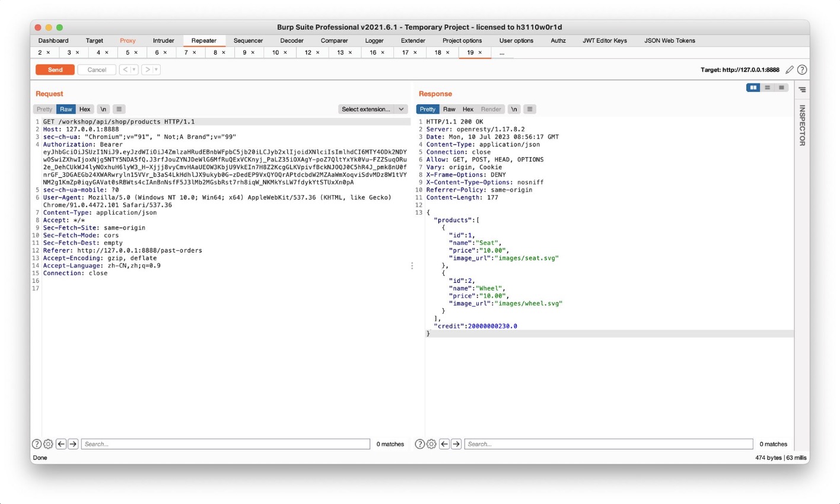Open the Comparer tab

point(335,40)
